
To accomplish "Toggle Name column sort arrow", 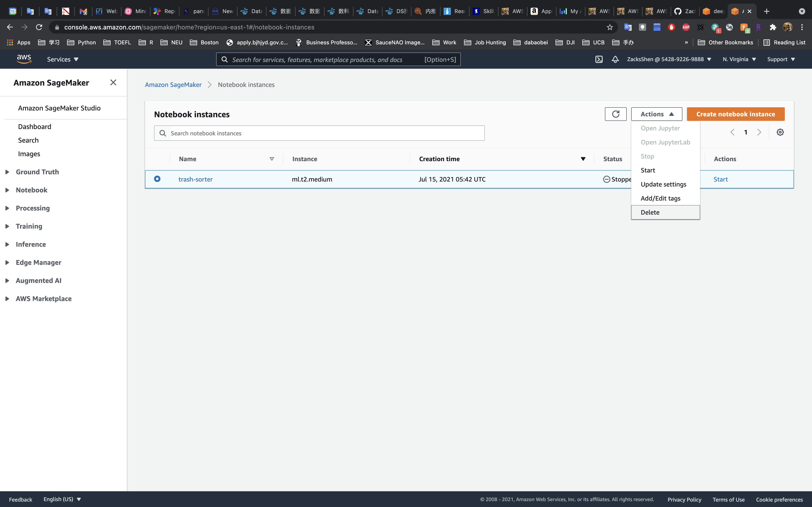I will point(272,159).
